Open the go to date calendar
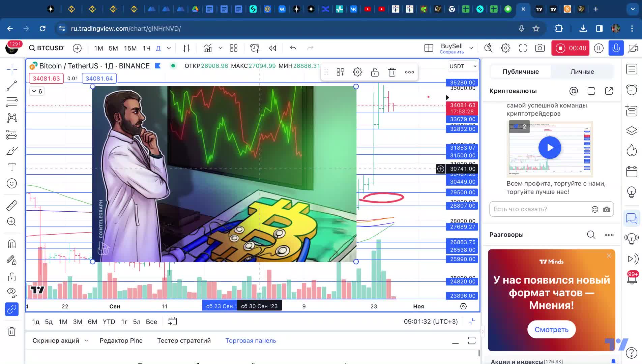642x364 pixels. tap(172, 322)
